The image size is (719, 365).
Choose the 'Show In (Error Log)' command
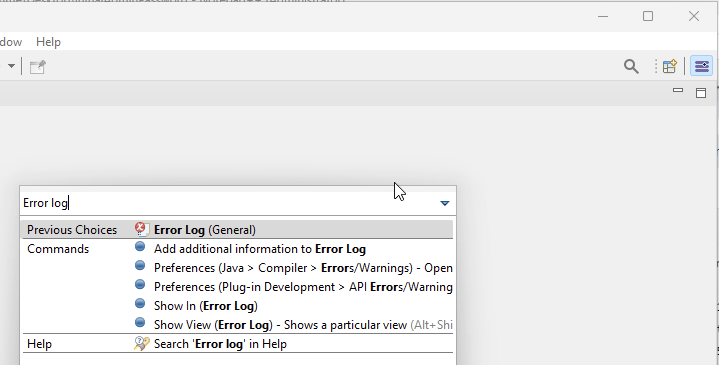click(205, 306)
